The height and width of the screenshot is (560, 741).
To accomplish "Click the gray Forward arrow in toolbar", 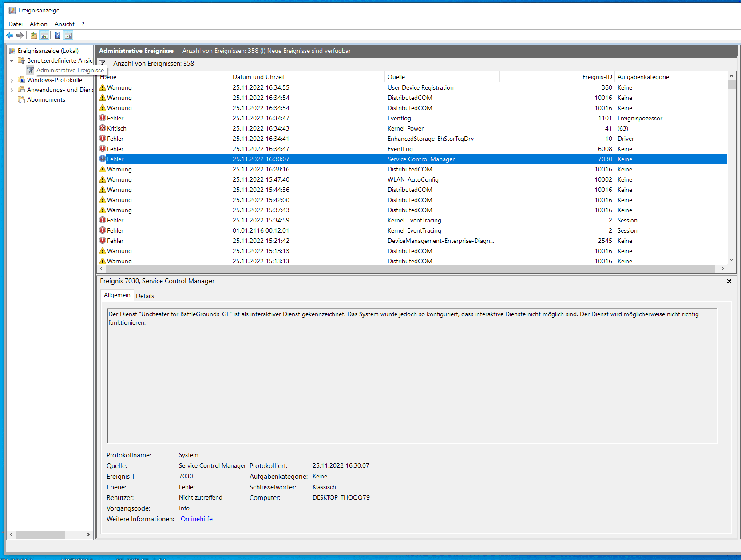I will pos(20,36).
